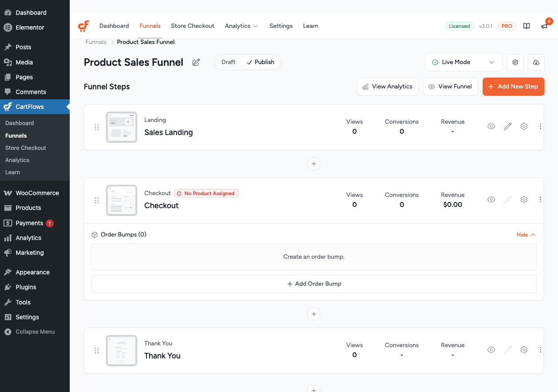Click the drag handle of Sales Landing step
Image resolution: width=558 pixels, height=392 pixels.
click(x=97, y=127)
